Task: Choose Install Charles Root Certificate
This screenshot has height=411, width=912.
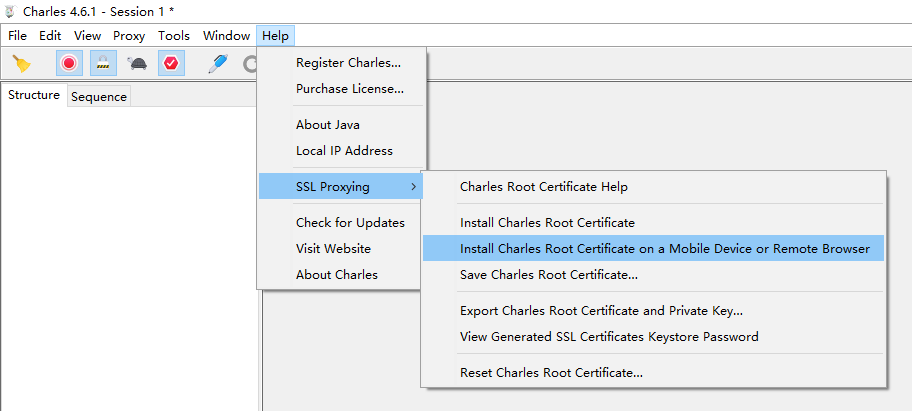Action: (653, 223)
